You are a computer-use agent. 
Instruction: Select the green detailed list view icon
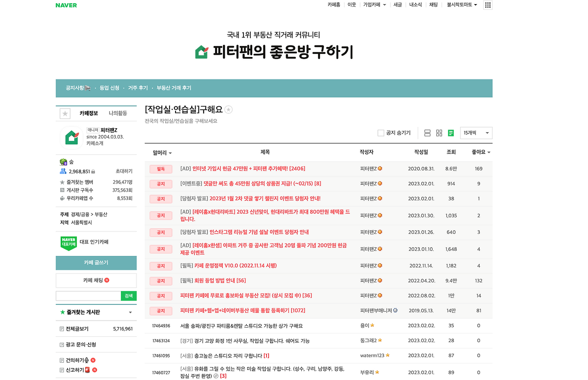(x=451, y=133)
